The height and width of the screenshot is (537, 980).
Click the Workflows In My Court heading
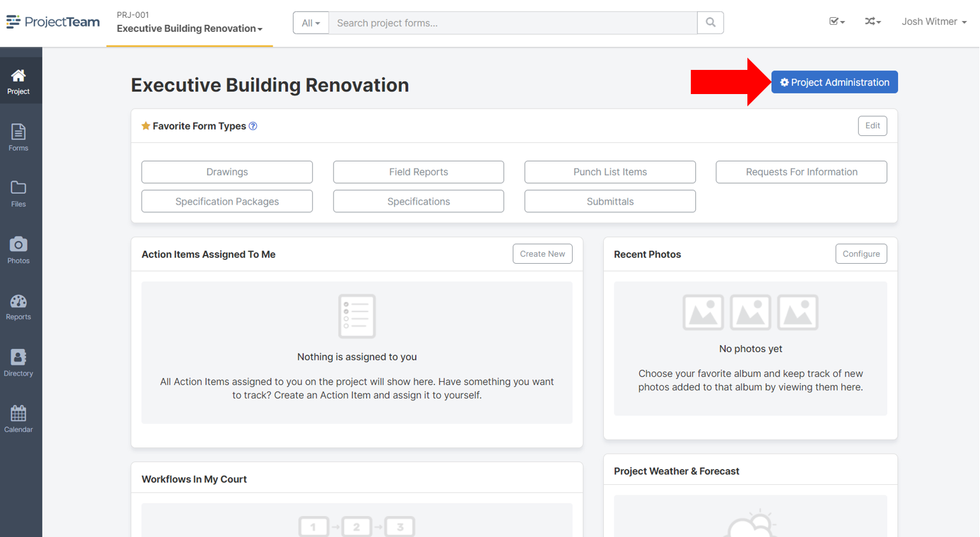coord(194,479)
